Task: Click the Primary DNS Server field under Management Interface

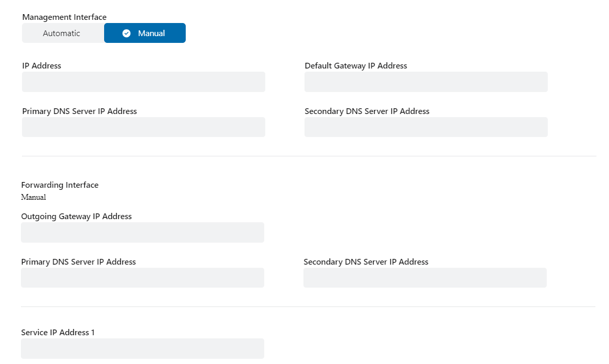Action: (x=143, y=127)
